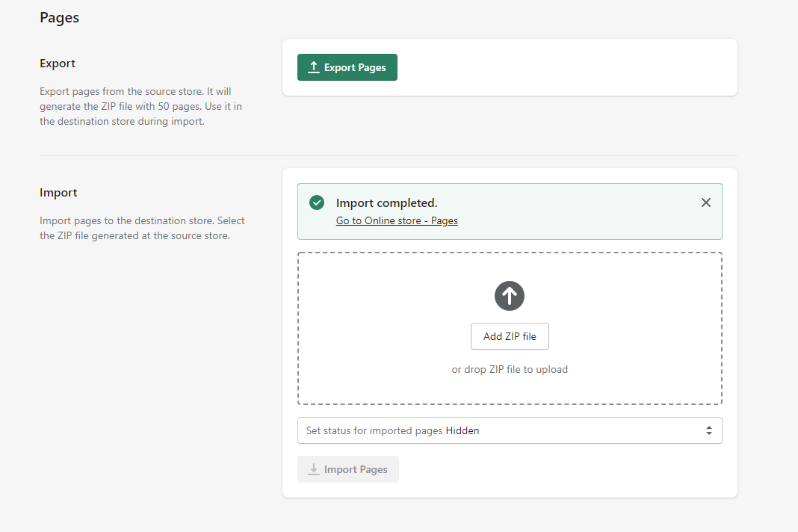Screen dimensions: 798x532
Task: Click the Pages page heading
Action: (x=59, y=18)
